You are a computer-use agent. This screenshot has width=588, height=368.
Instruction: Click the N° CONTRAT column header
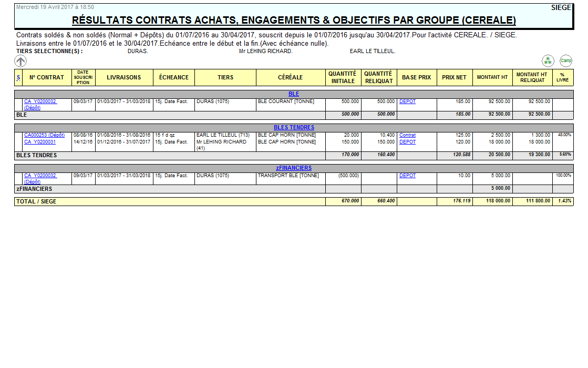[x=47, y=77]
